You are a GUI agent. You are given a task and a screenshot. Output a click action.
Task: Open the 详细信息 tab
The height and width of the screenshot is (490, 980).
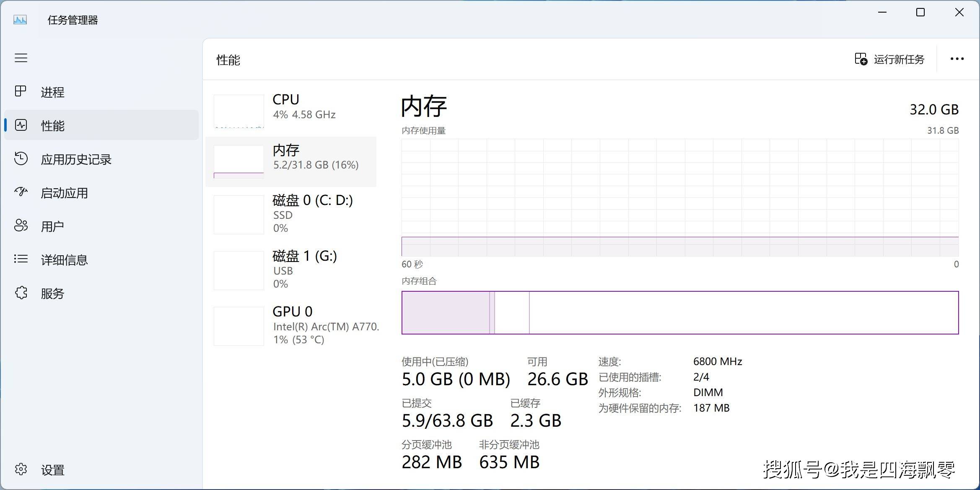coord(101,259)
